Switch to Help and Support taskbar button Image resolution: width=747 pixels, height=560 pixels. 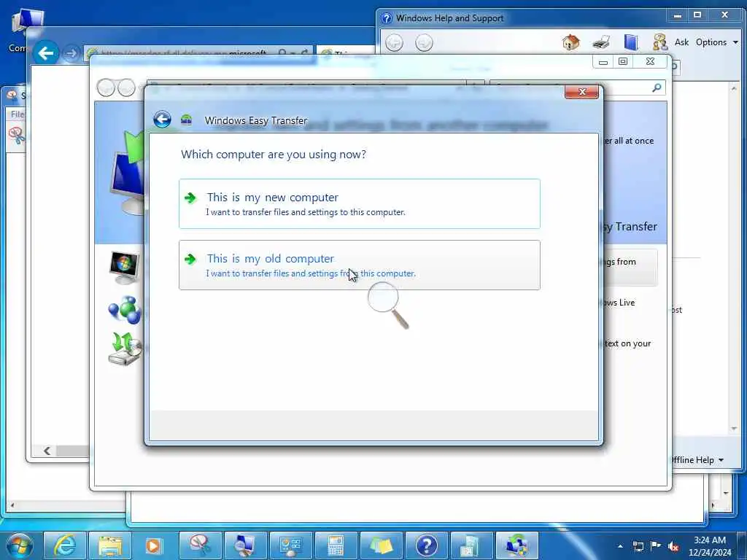tap(426, 545)
